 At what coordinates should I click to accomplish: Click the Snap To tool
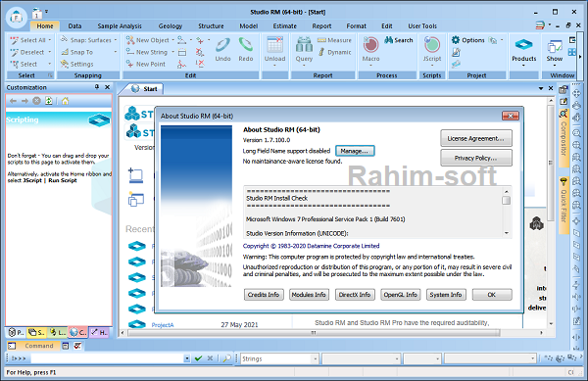(76, 52)
